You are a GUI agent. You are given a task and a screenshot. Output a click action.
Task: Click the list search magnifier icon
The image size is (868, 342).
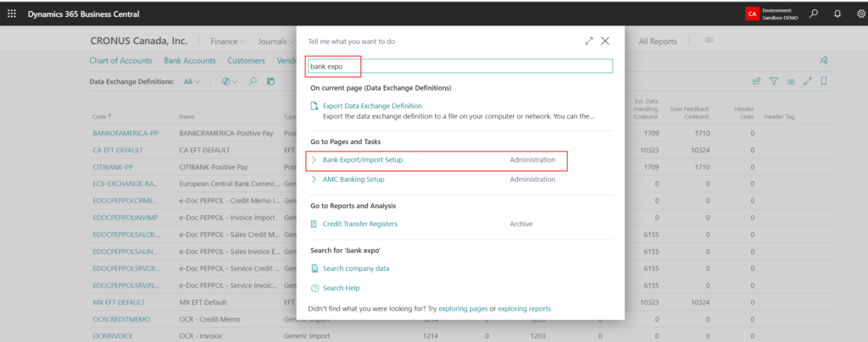pyautogui.click(x=253, y=81)
